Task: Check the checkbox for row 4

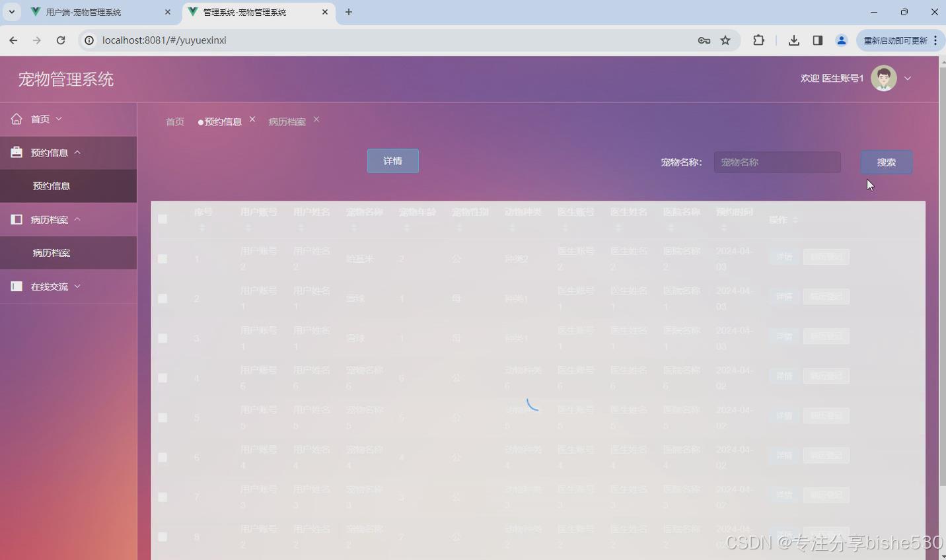Action: [x=163, y=377]
